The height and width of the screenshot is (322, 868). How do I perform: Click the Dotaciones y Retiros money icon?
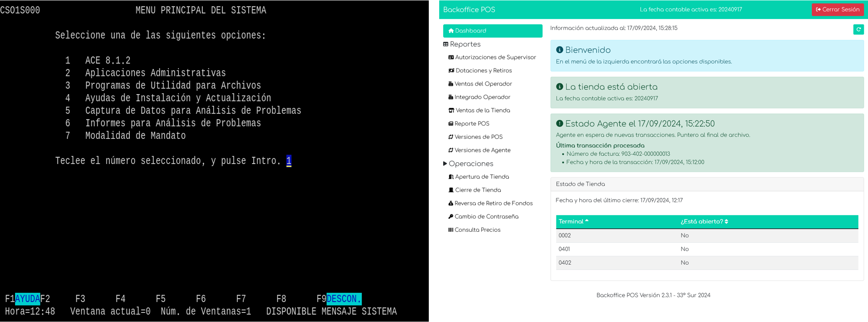451,71
